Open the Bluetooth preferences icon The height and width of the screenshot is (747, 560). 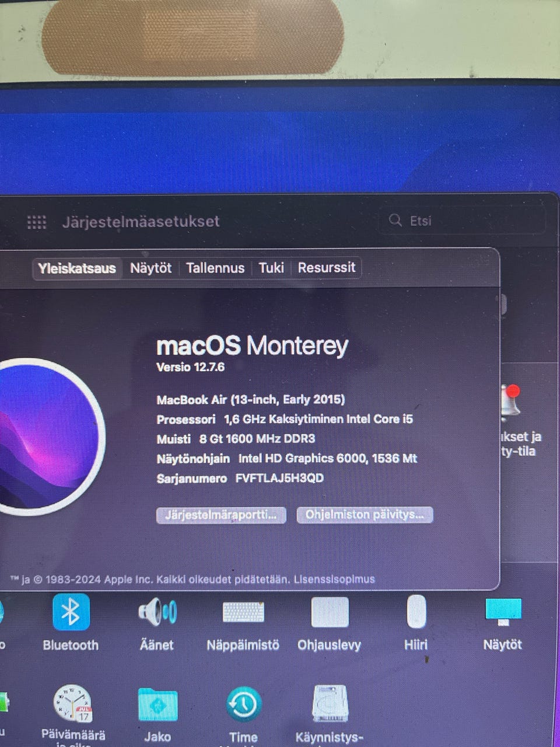(x=71, y=613)
